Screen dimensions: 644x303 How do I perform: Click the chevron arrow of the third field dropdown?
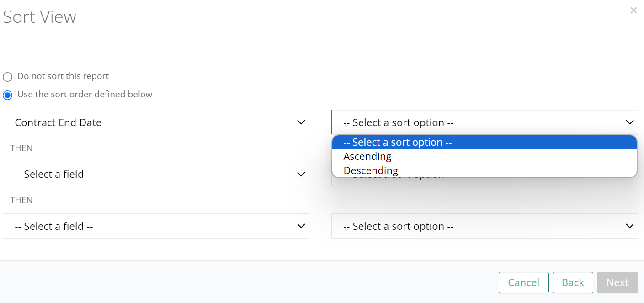[301, 226]
